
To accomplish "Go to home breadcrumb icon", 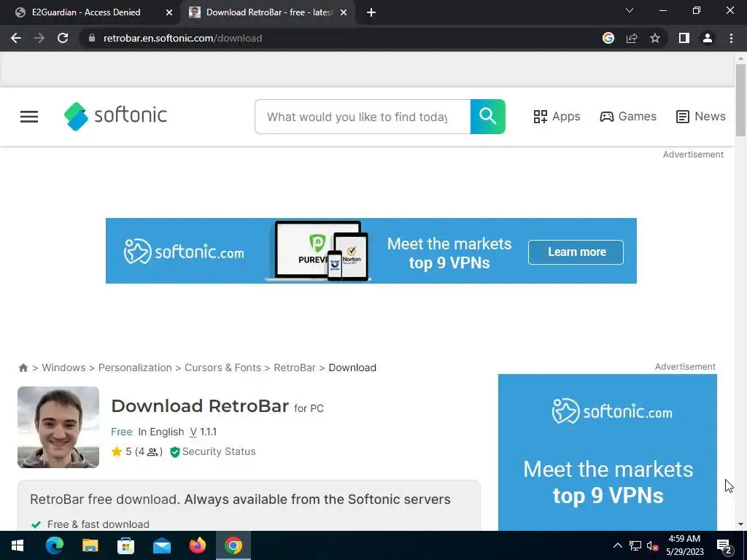I will [x=23, y=367].
